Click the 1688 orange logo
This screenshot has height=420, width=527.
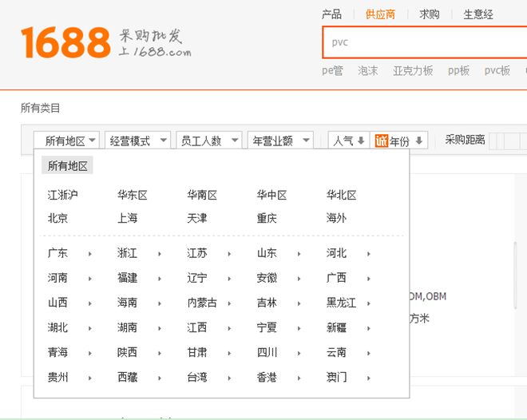pos(65,42)
